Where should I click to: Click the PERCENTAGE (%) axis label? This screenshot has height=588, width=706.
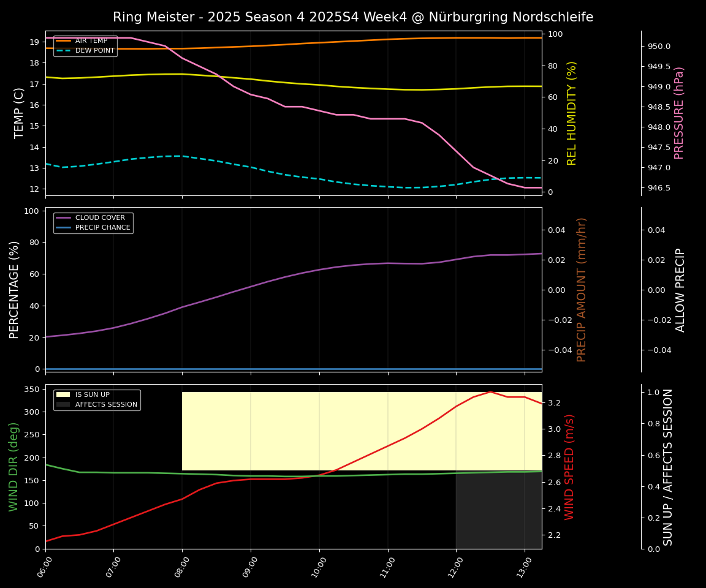click(15, 289)
